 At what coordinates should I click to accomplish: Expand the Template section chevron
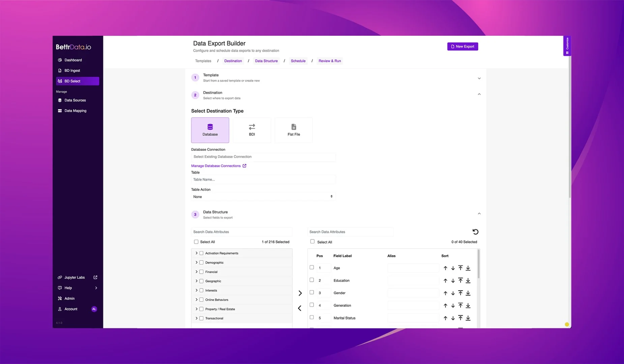coord(479,78)
